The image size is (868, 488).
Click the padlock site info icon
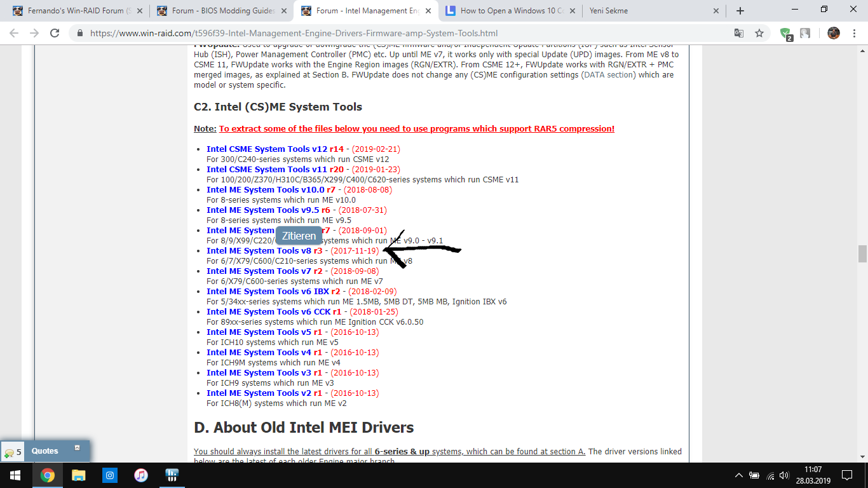point(80,34)
